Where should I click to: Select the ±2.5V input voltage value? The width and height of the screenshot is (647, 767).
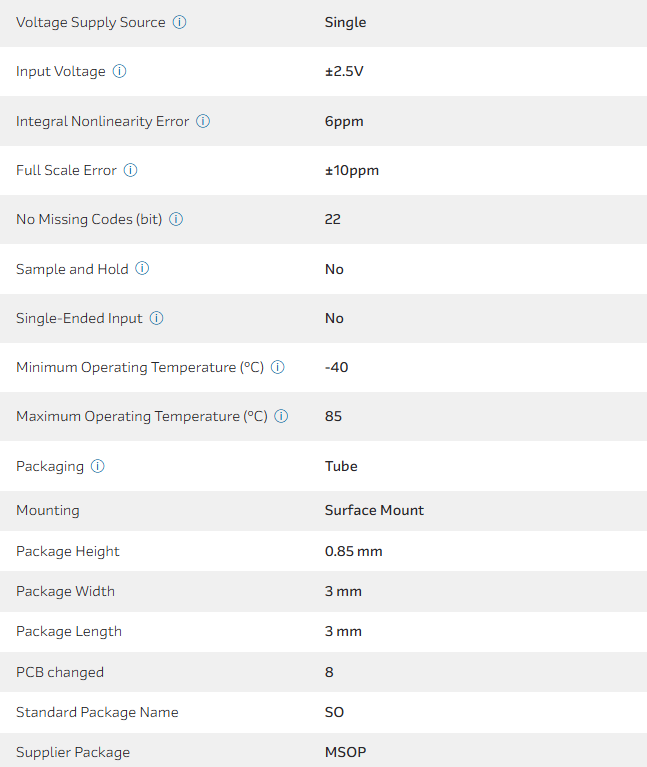pos(345,71)
